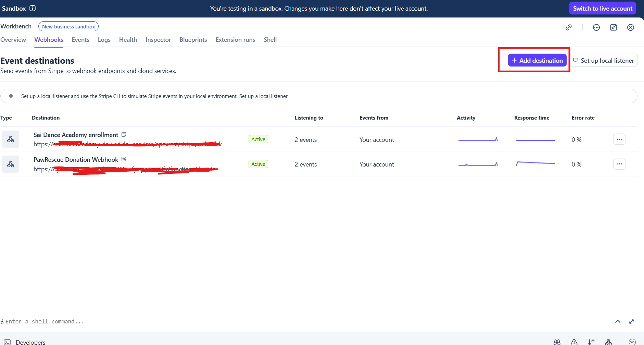
Task: Open the up-down arrows logs icon
Action: coord(591,342)
